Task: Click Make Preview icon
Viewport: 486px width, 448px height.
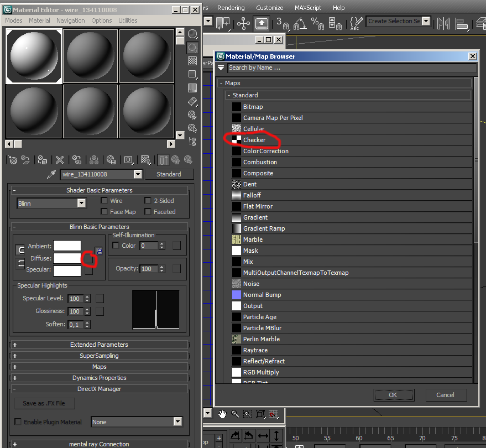Action: [x=192, y=102]
